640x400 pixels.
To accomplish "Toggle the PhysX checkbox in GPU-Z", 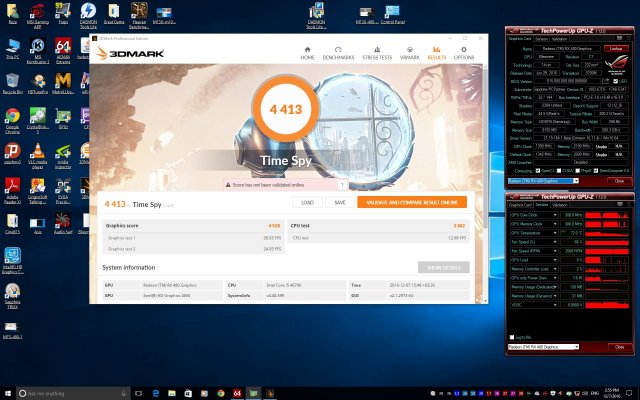I will tap(580, 170).
